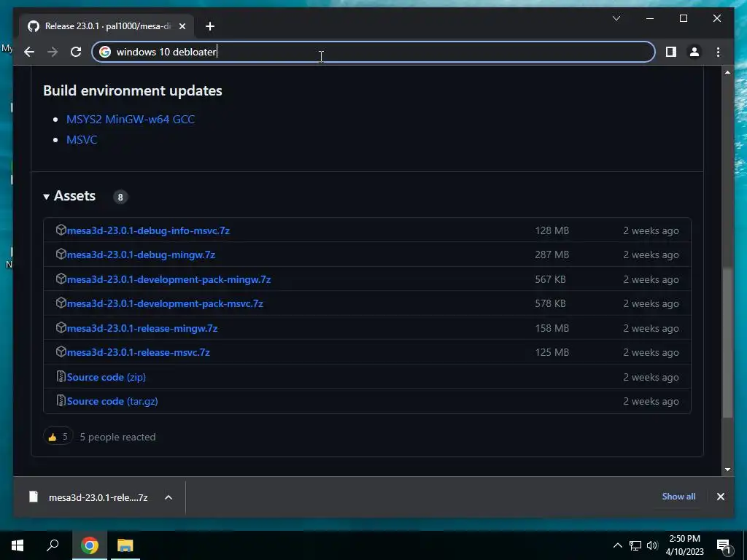Open the Chrome side panel icon

671,52
